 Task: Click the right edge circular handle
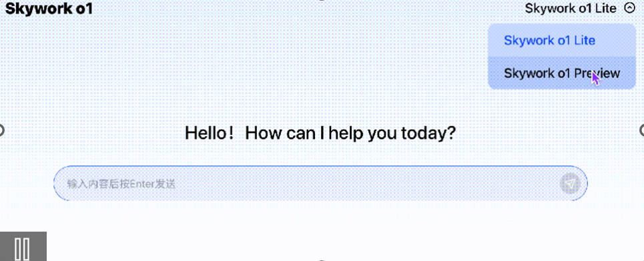coord(642,130)
